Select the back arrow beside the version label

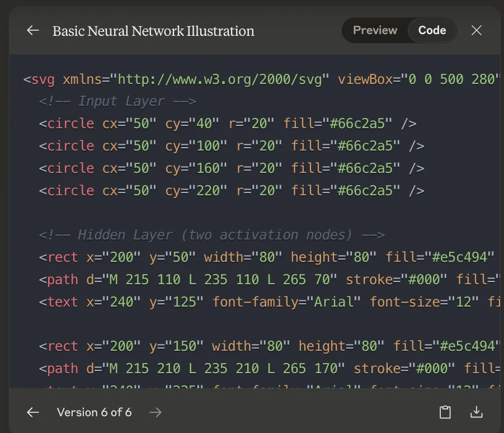pos(32,412)
